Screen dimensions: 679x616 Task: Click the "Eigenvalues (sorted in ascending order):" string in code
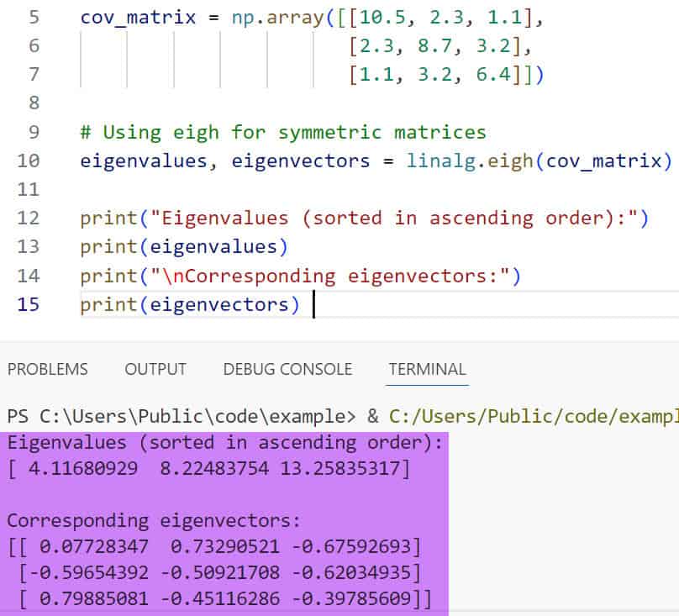392,218
